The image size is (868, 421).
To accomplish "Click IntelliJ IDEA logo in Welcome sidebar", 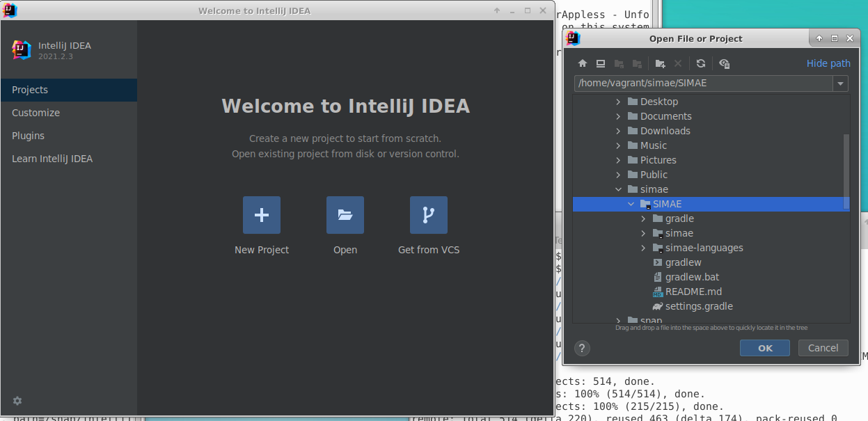I will pos(22,50).
